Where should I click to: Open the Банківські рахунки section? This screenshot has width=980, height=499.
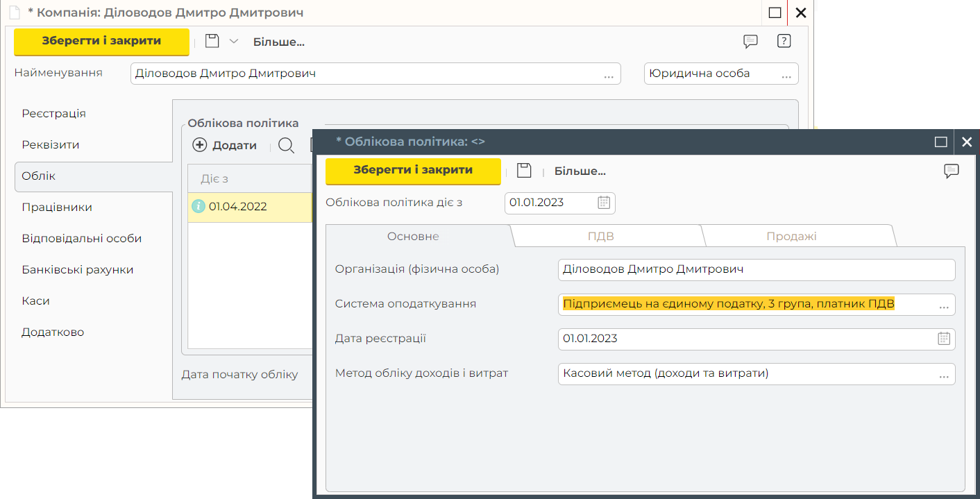click(78, 270)
